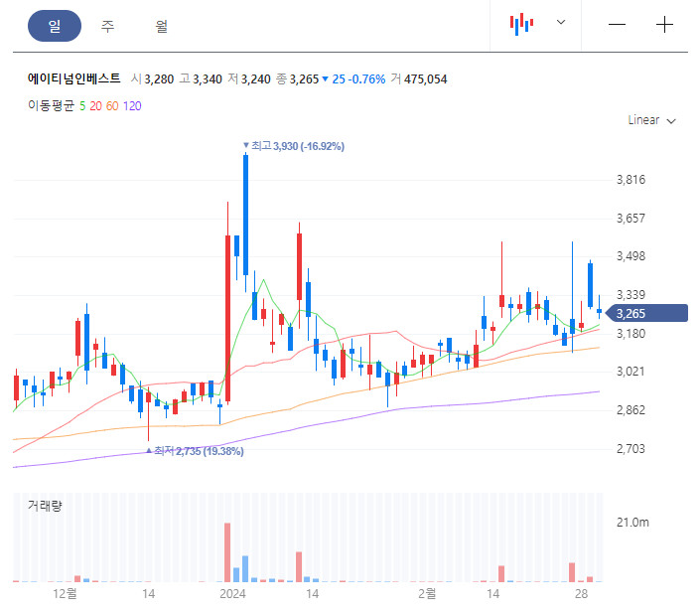Click the 28 date axis label

[581, 594]
